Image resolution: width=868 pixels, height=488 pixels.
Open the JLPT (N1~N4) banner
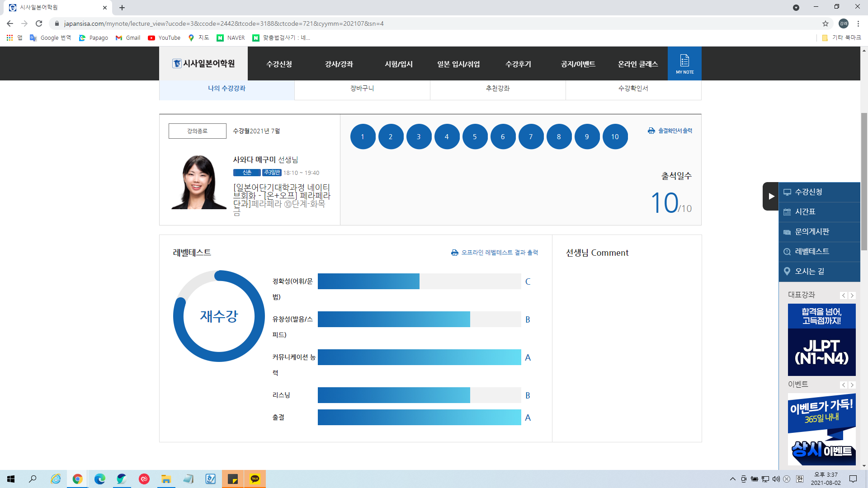click(821, 340)
